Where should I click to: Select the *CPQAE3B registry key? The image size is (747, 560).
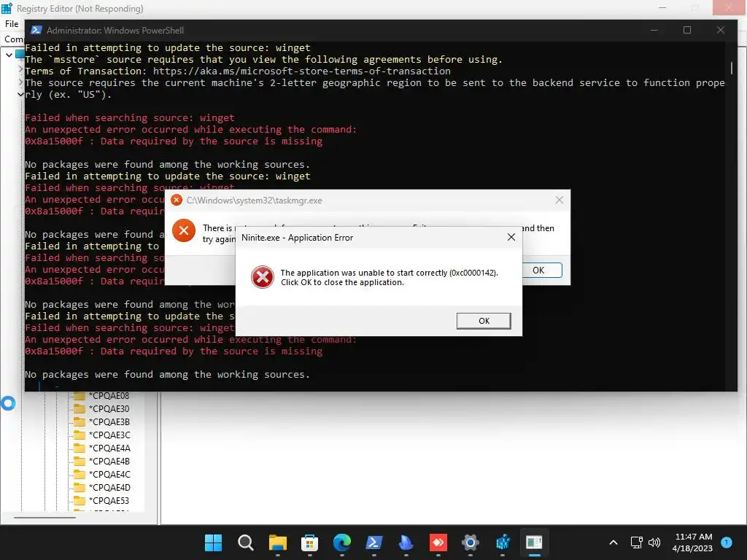pos(109,422)
